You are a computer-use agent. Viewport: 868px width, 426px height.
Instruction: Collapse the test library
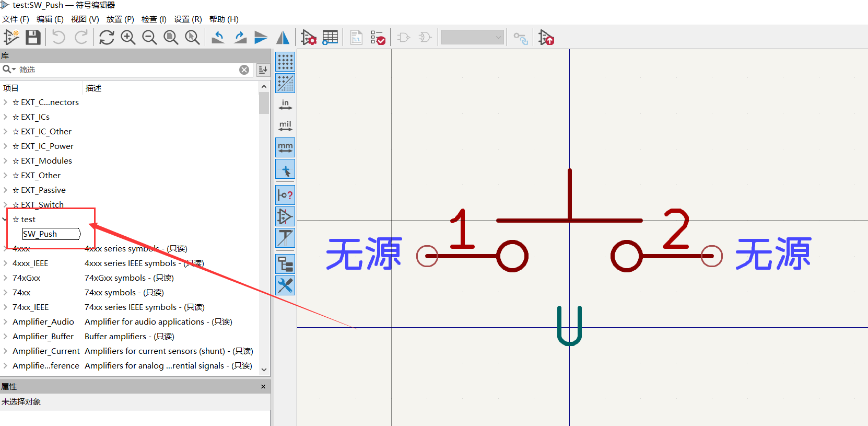(x=5, y=220)
